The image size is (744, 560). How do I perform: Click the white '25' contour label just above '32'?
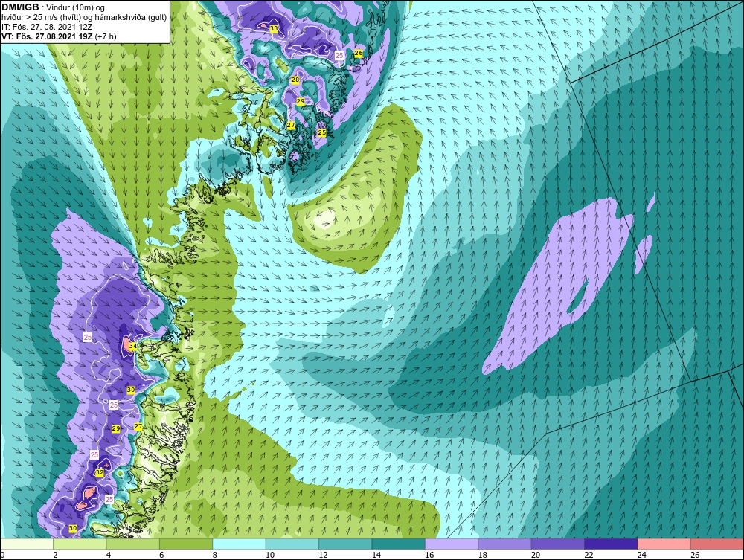click(x=94, y=454)
